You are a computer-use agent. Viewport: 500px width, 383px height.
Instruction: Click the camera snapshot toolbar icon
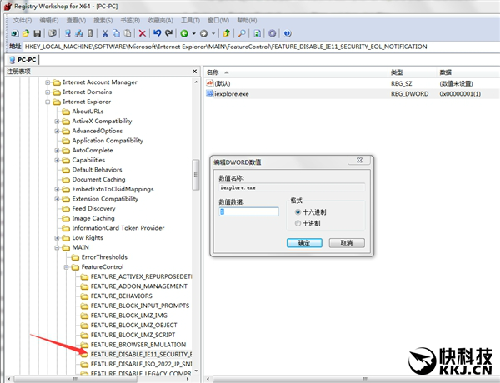[53, 33]
